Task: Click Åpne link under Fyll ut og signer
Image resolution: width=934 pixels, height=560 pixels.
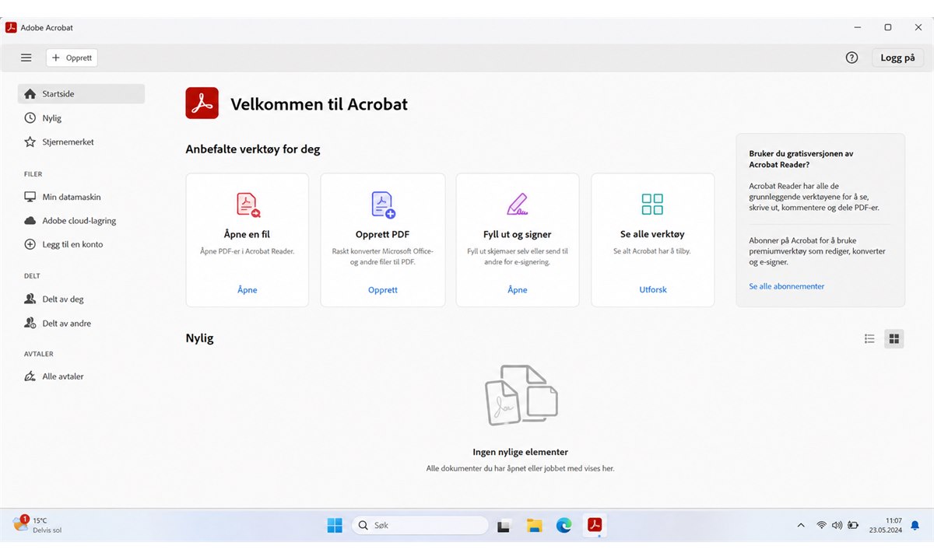Action: pyautogui.click(x=518, y=290)
